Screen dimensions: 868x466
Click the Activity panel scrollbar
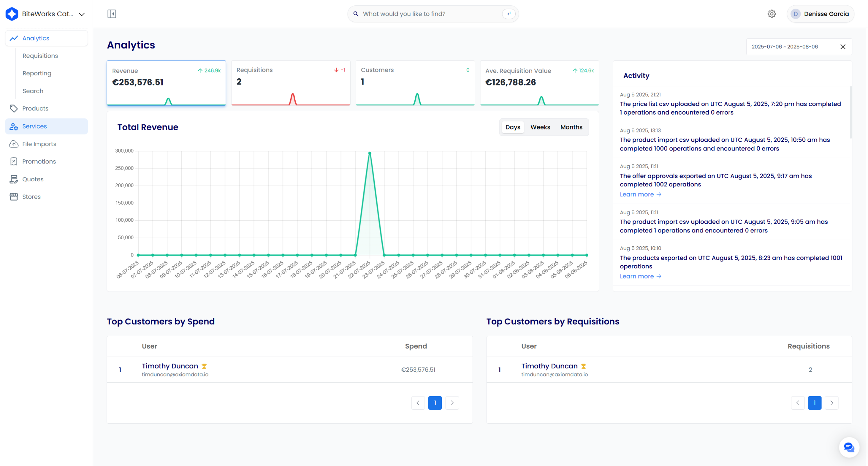(x=851, y=112)
